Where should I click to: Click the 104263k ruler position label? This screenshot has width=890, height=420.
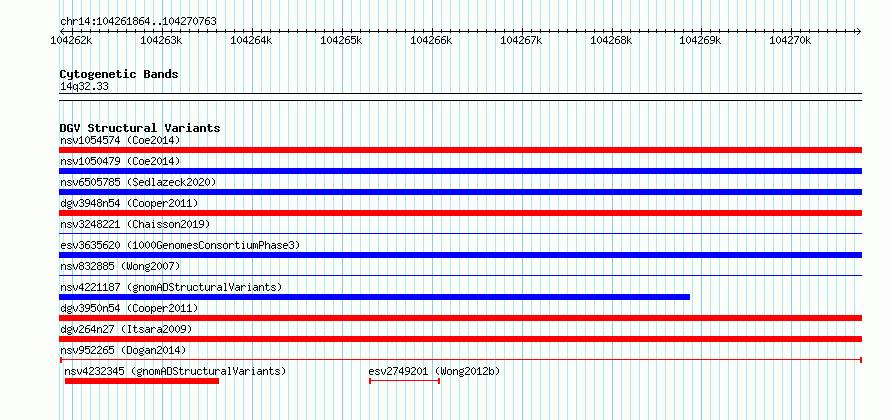tap(161, 40)
